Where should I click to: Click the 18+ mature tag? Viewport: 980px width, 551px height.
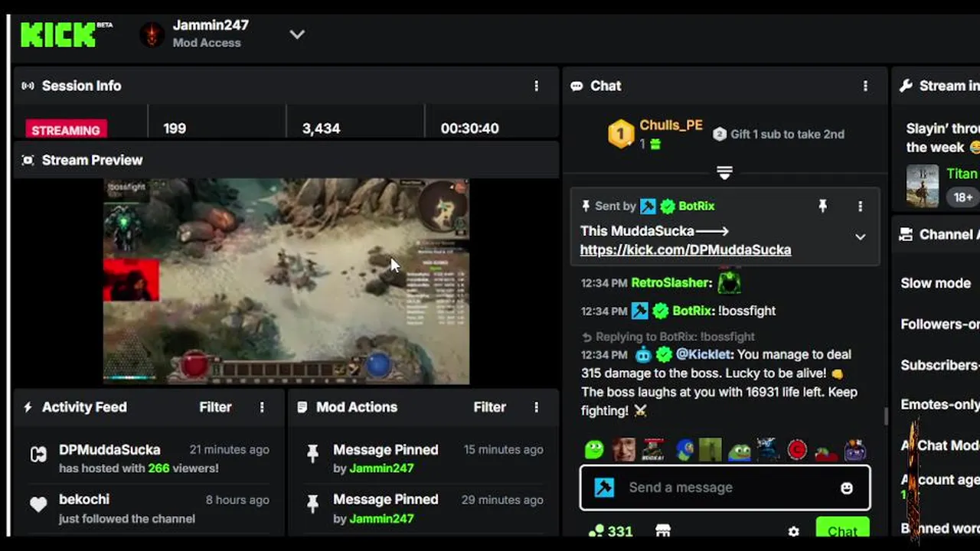click(x=963, y=197)
